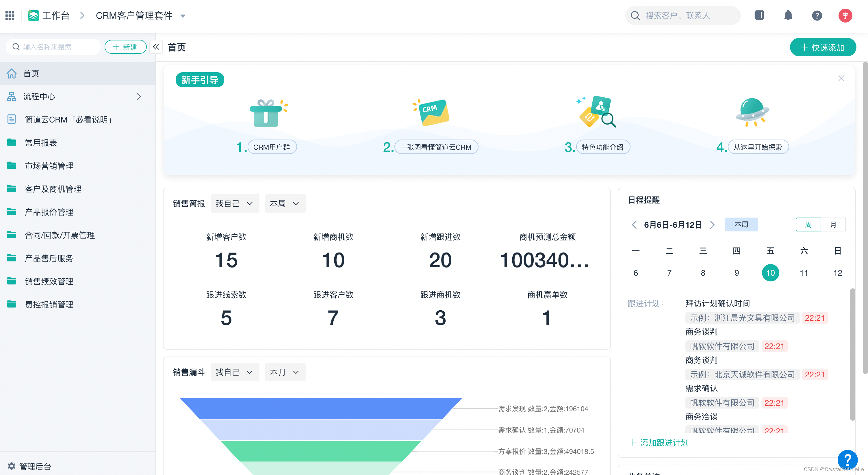The width and height of the screenshot is (868, 475).
Task: Open the apps grid launcher top left
Action: pyautogui.click(x=10, y=16)
